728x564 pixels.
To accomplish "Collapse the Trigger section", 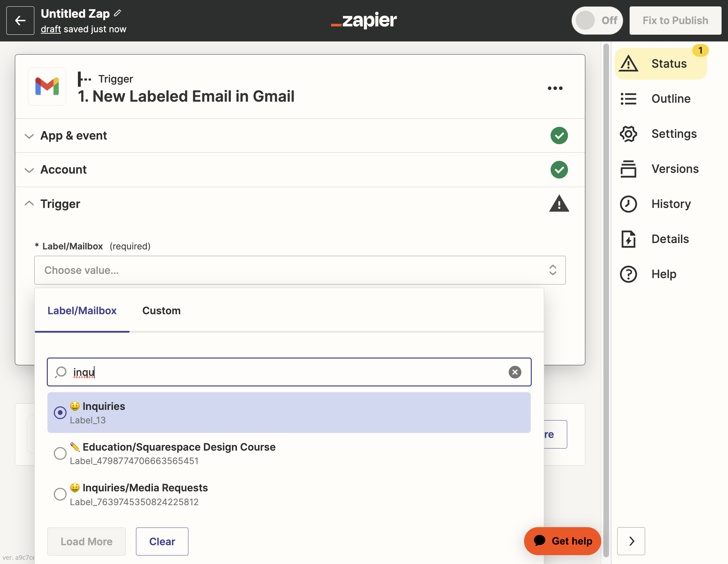I will coord(29,204).
